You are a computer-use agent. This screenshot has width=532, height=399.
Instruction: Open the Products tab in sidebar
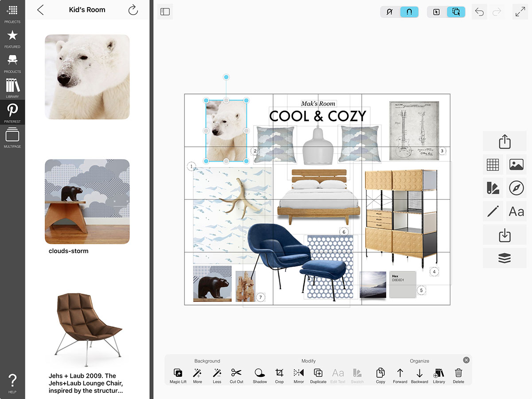pyautogui.click(x=12, y=62)
